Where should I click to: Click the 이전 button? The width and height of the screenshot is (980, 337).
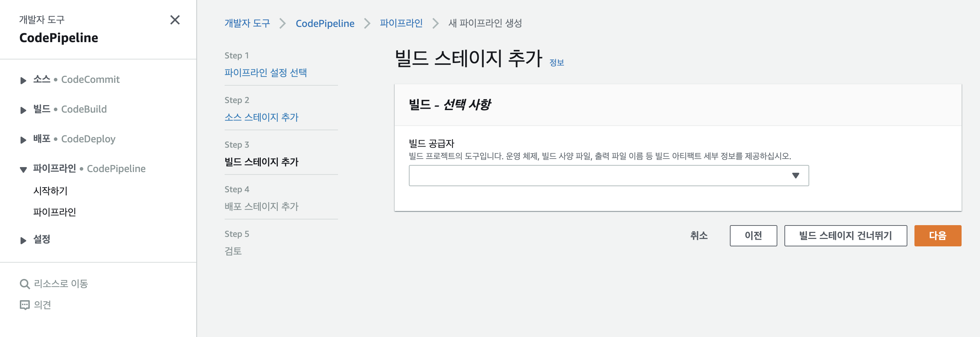[753, 235]
